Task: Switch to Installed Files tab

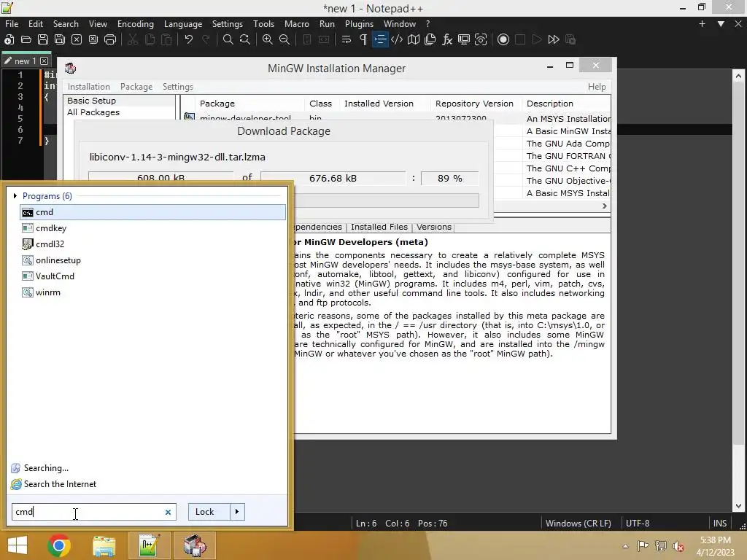Action: click(x=379, y=227)
